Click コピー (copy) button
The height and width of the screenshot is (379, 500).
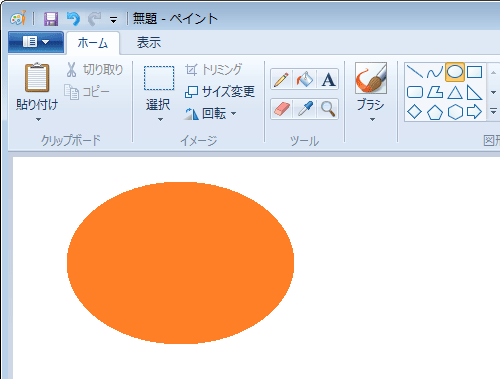[x=87, y=92]
